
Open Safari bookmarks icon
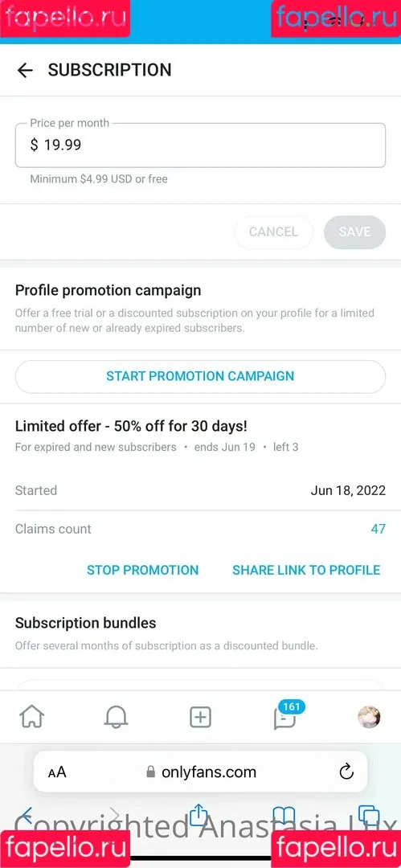[x=284, y=816]
